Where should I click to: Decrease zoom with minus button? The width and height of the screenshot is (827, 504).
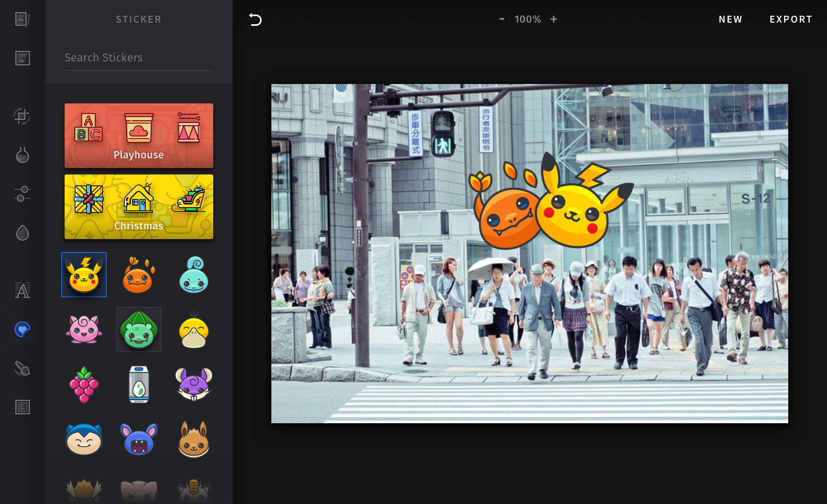502,19
